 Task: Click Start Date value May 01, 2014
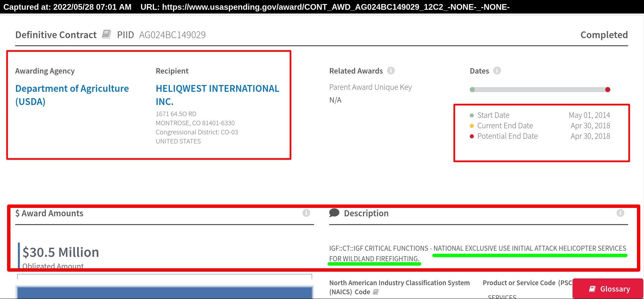(x=589, y=115)
